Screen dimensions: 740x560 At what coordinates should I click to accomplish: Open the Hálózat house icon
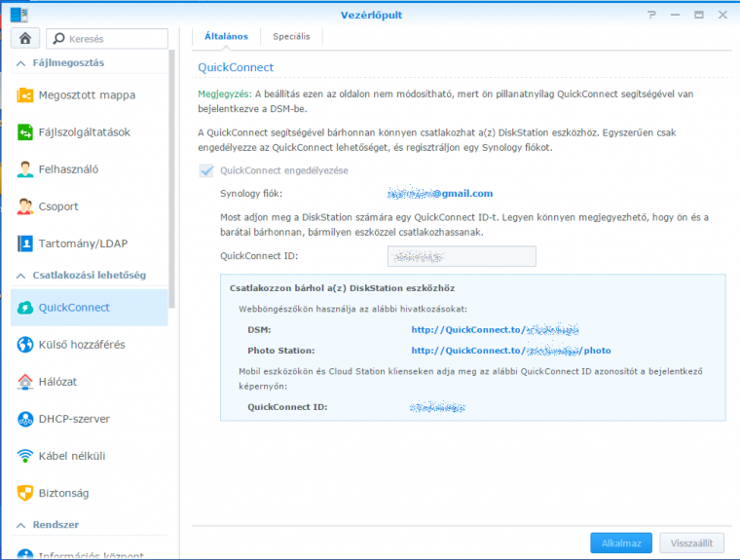pos(25,382)
